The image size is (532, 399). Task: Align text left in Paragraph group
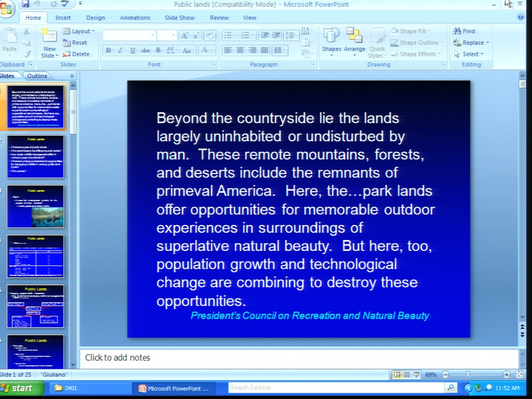[x=228, y=50]
